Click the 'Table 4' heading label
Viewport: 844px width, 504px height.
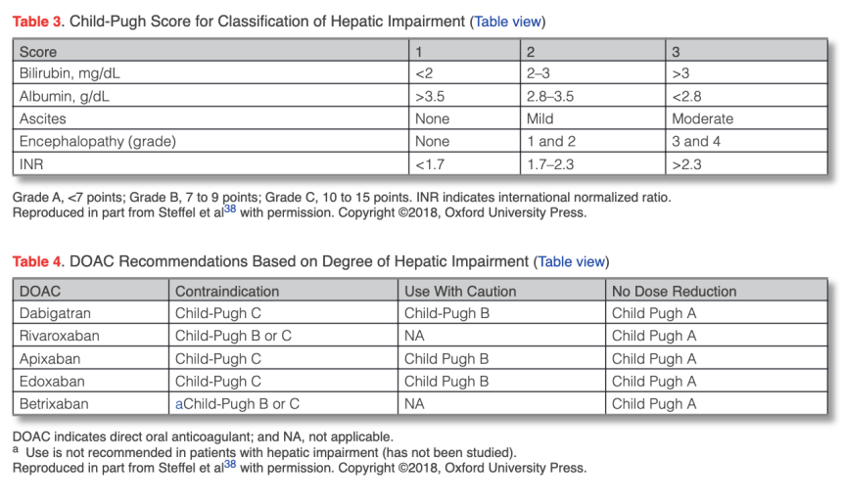[37, 261]
